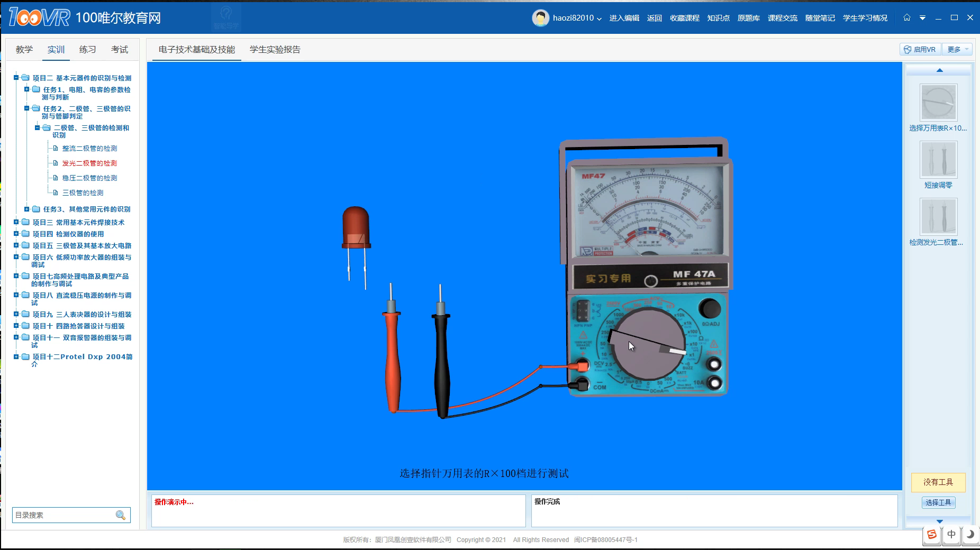Screen dimensions: 980x550
Task: Switch to the 学生实验报告 tab
Action: (275, 49)
